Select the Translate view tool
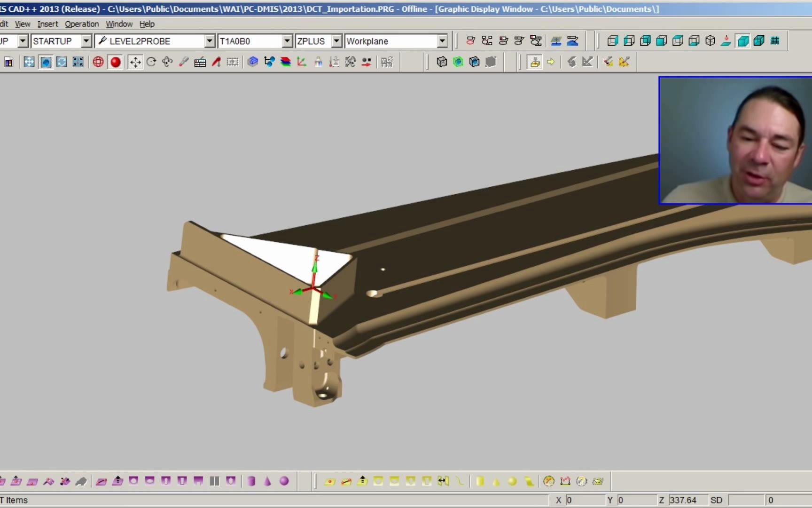This screenshot has width=812, height=508. click(x=135, y=62)
